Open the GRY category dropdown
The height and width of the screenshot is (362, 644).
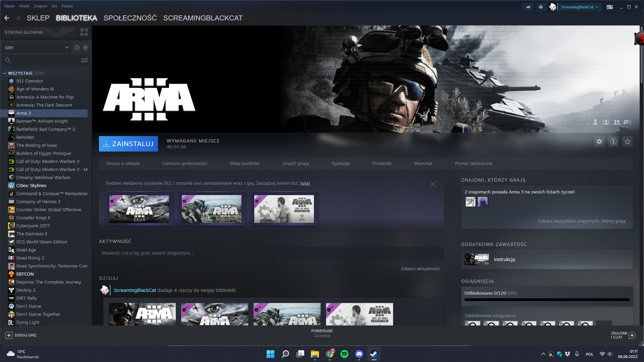click(37, 48)
